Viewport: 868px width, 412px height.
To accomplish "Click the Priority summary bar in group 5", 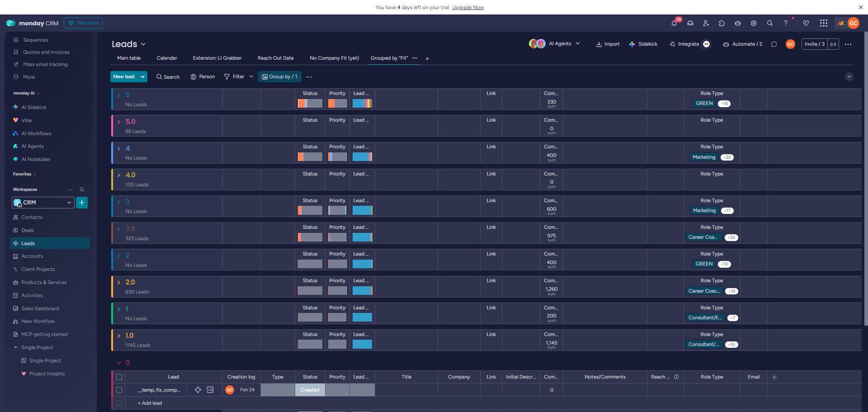I will tap(337, 104).
